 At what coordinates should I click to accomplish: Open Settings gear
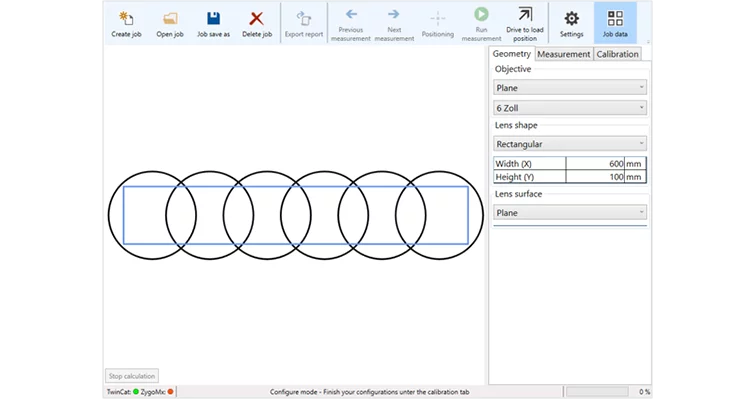tap(572, 19)
